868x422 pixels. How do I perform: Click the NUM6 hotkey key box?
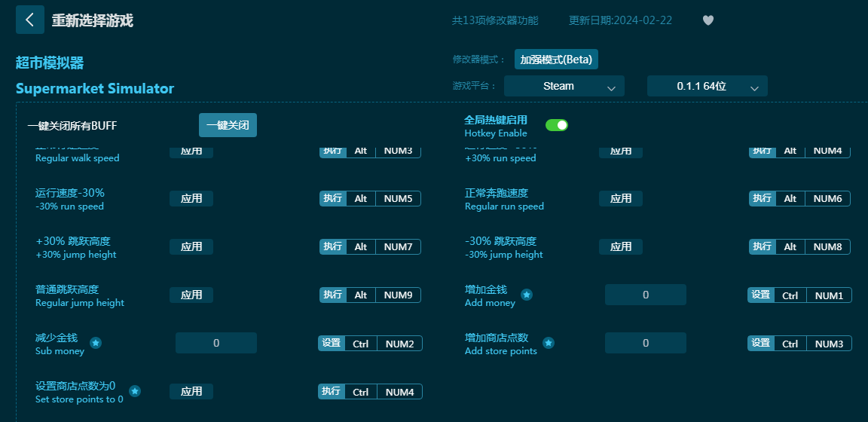pos(827,198)
